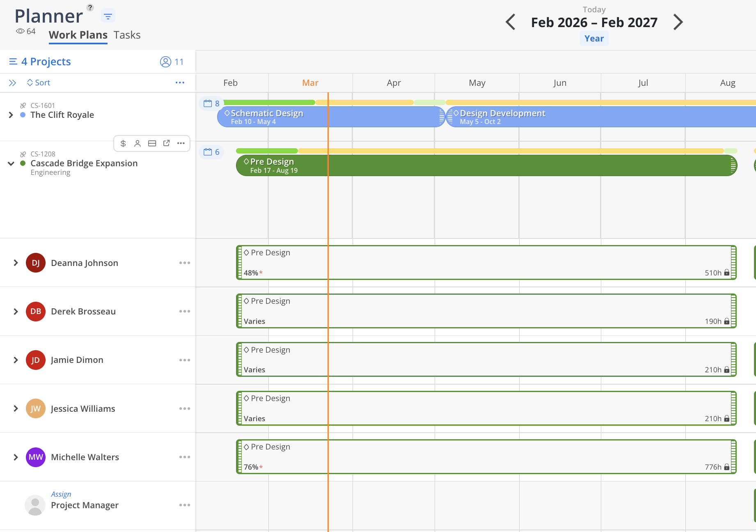Open project toolbar more options ellipsis

tap(181, 143)
